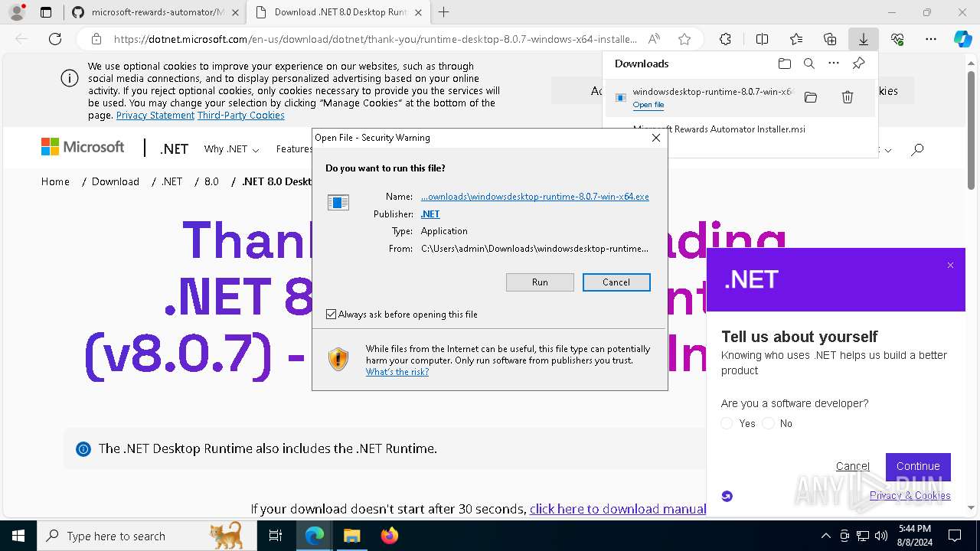
Task: Launch Copilot sidebar icon
Action: point(963,39)
